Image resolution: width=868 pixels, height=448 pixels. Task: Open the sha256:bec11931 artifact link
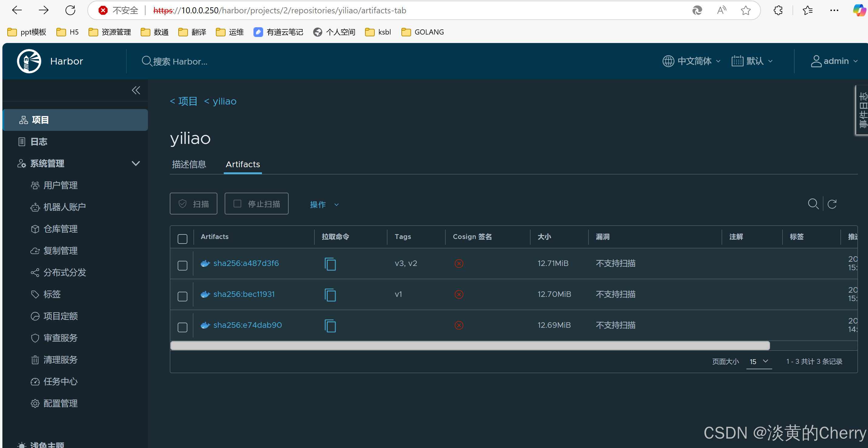(x=244, y=294)
